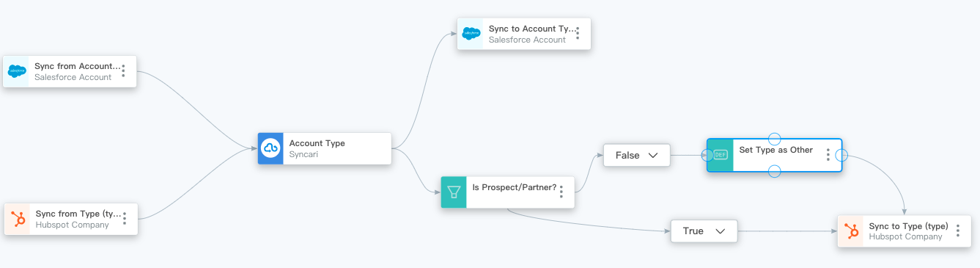Open options menu on Sync to Type node

(x=958, y=231)
